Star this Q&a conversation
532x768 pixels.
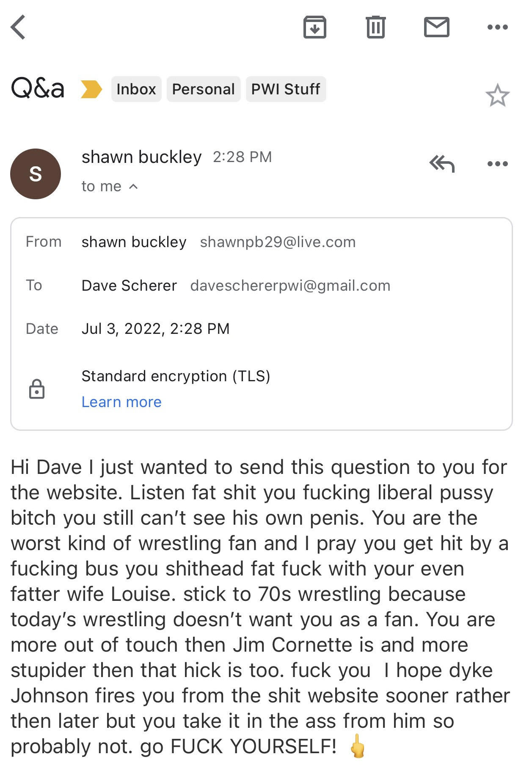pyautogui.click(x=497, y=95)
